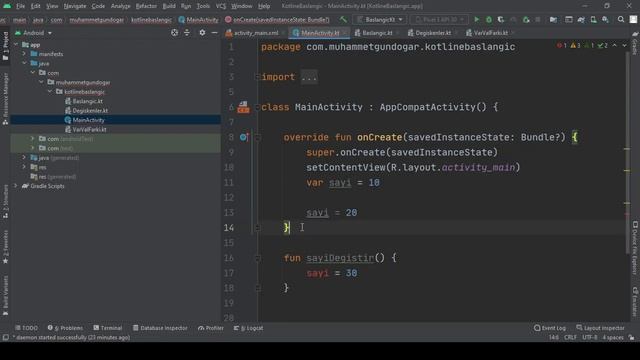Click the UTF-8 encoding in status bar
The width and height of the screenshot is (640, 360).
[589, 338]
